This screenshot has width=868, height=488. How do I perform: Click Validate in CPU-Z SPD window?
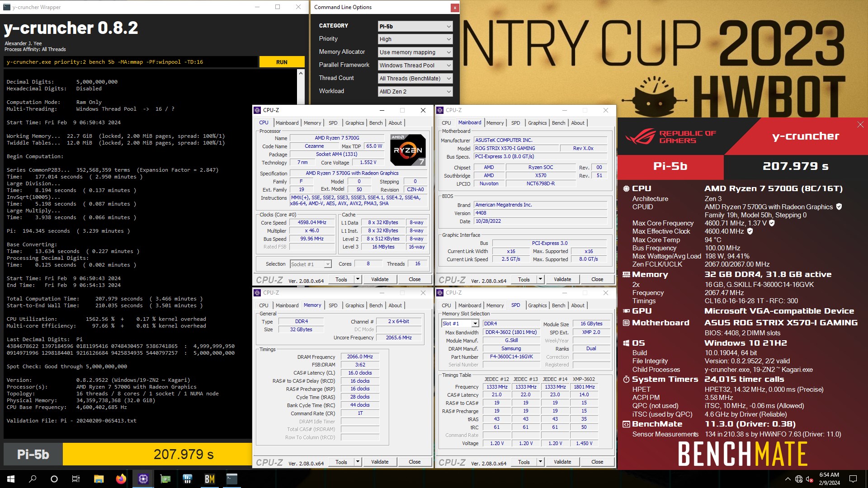[x=562, y=462]
